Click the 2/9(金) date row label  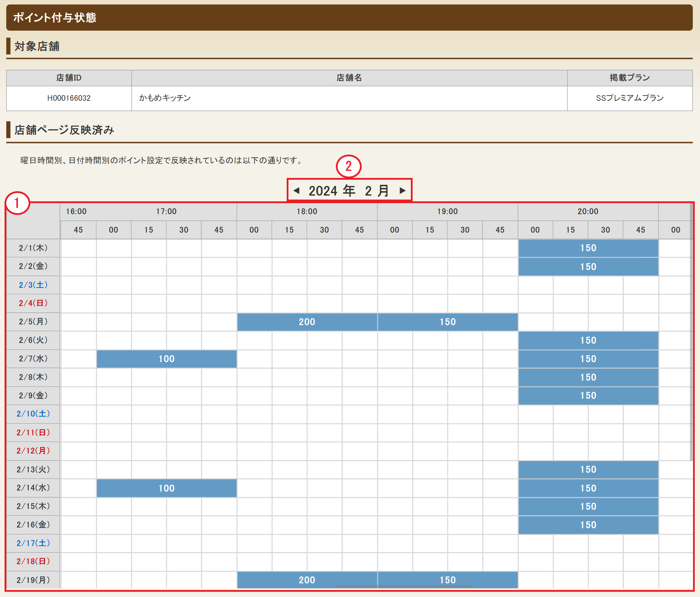point(33,396)
